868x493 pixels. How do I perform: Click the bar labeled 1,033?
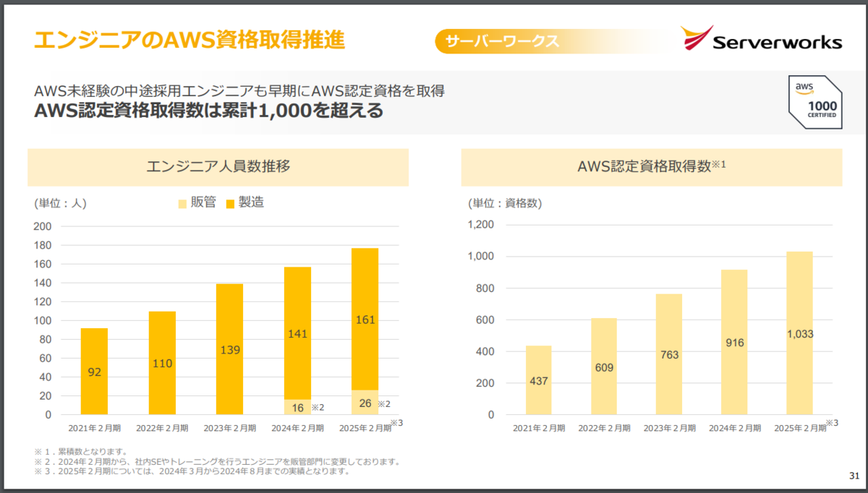point(799,333)
